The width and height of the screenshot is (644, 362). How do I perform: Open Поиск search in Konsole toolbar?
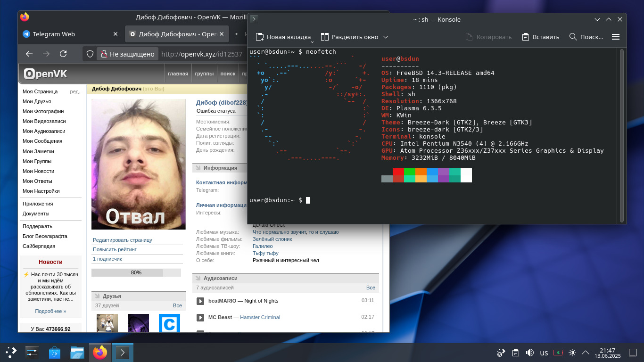586,37
